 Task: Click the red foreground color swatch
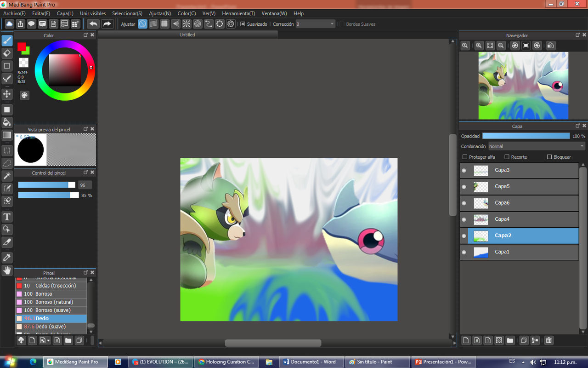click(22, 46)
